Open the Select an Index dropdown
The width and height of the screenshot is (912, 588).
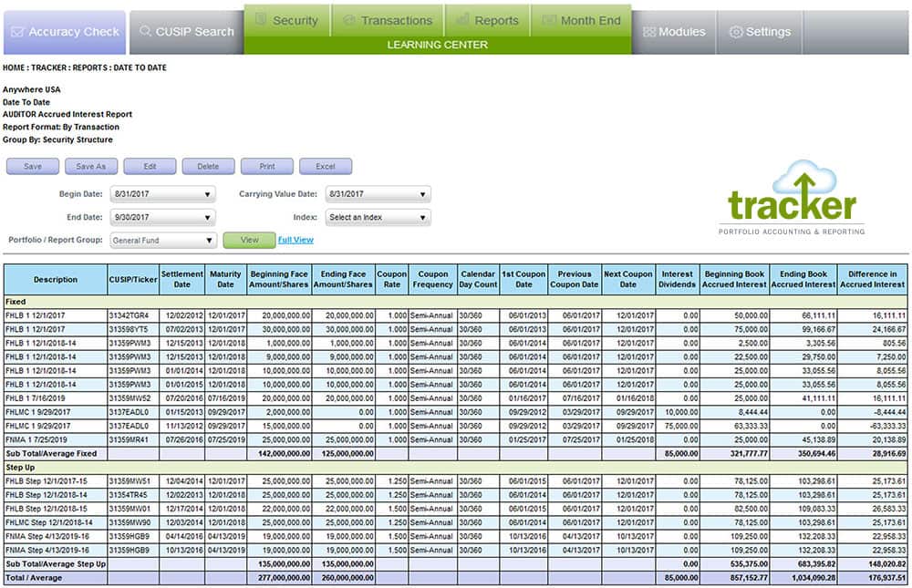(378, 218)
